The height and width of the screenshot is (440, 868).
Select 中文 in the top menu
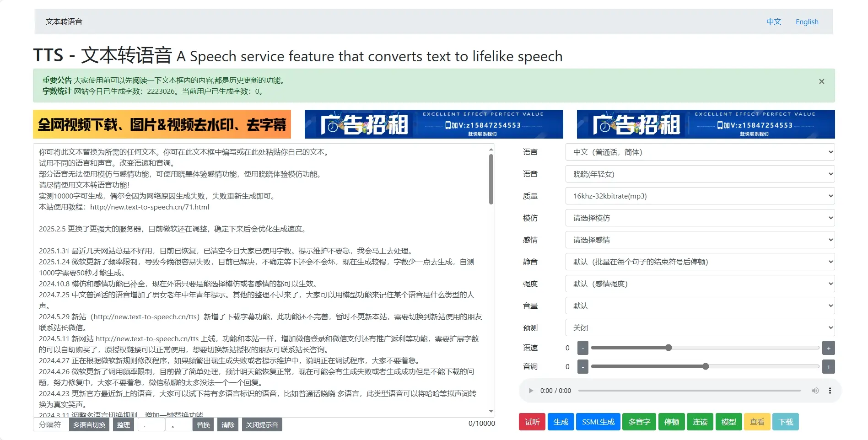[773, 21]
